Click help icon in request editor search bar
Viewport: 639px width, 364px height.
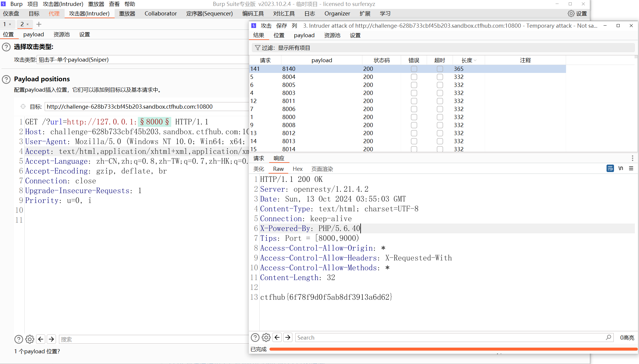pos(19,339)
